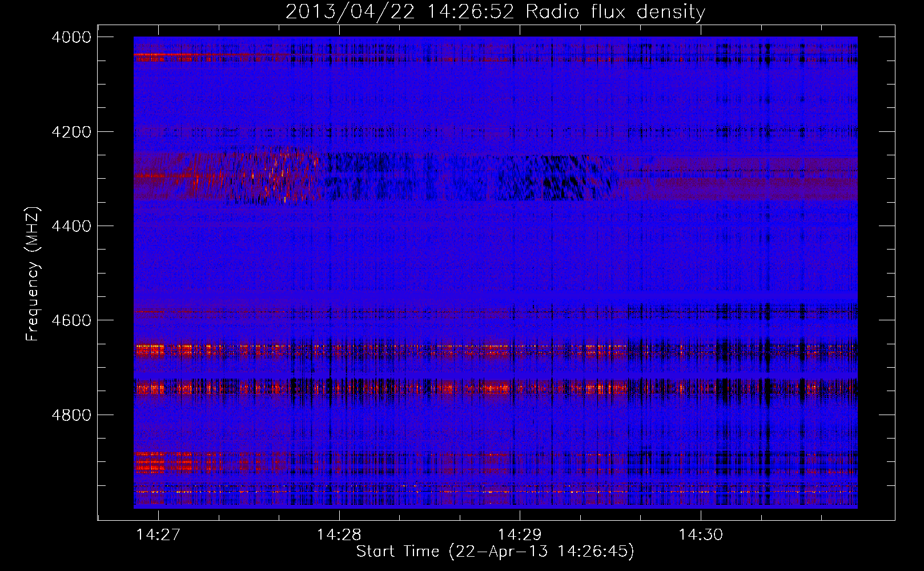Click the '4200' frequency axis label
The image size is (924, 571).
(71, 132)
